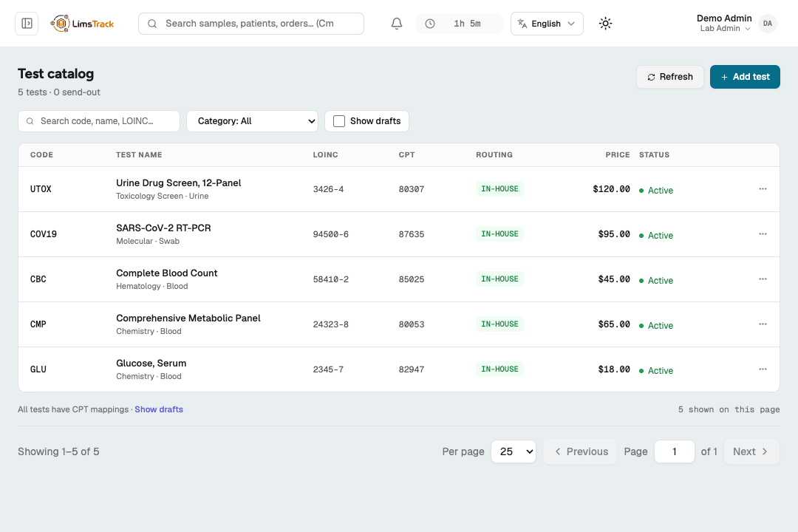Open row actions for COV19
This screenshot has height=532, width=798.
[x=763, y=234]
